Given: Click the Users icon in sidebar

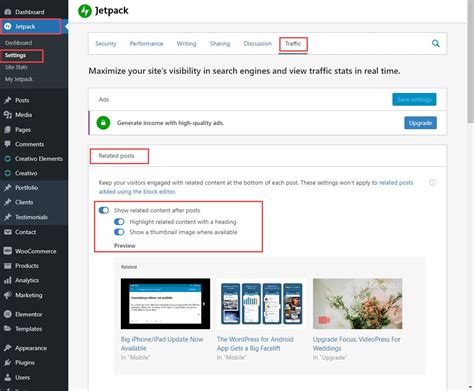Looking at the screenshot, I should [7, 377].
